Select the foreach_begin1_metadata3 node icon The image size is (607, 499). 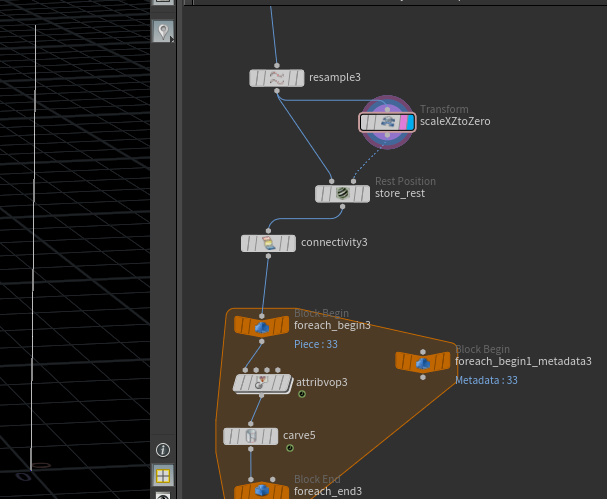coord(423,362)
